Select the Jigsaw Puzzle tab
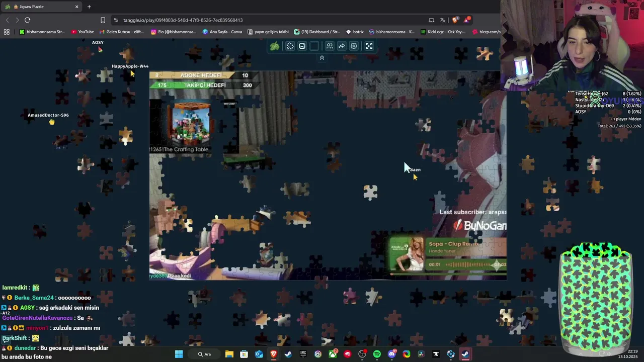 click(41, 7)
